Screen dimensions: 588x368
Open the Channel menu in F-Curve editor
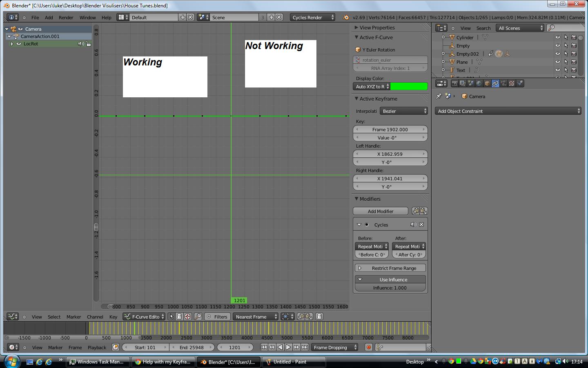pyautogui.click(x=95, y=317)
